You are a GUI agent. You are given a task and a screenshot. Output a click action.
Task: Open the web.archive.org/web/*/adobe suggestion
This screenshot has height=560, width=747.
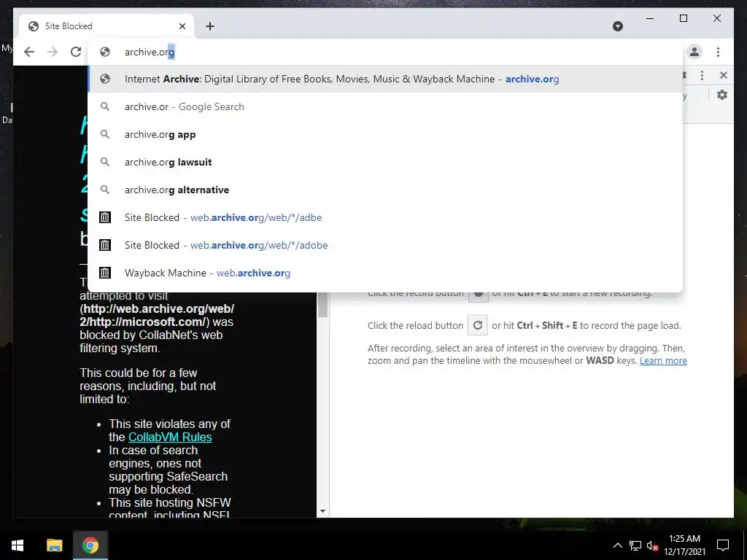(385, 245)
